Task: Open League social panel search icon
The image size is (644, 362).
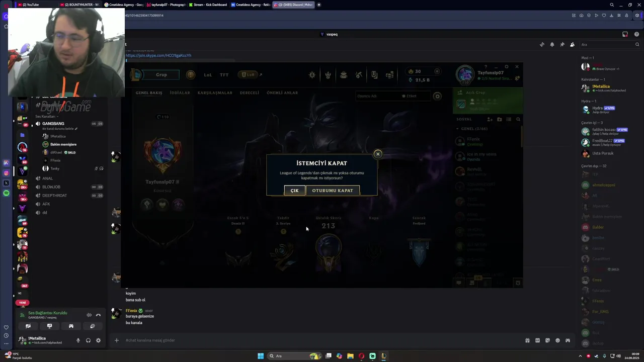Action: [518, 119]
